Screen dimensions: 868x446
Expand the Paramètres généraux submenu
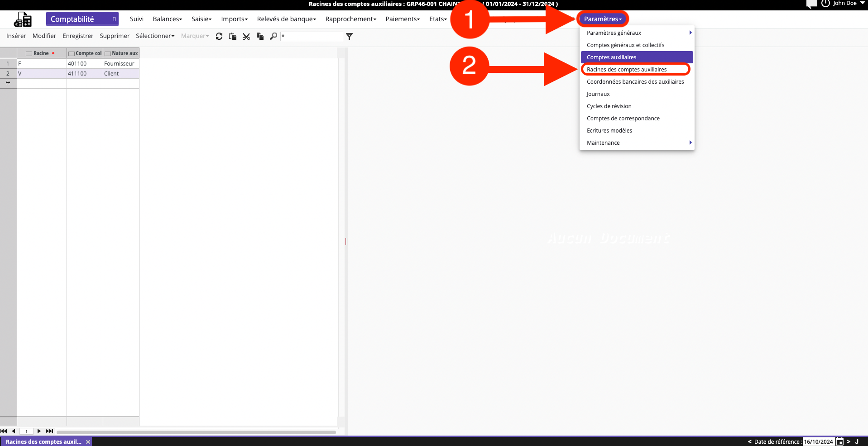click(637, 33)
